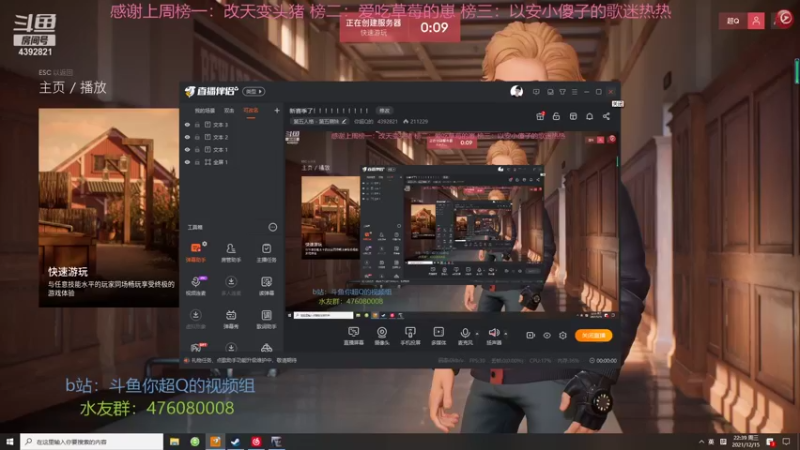The width and height of the screenshot is (800, 450).
Task: Open the feedback message icon in title bar
Action: (x=536, y=92)
